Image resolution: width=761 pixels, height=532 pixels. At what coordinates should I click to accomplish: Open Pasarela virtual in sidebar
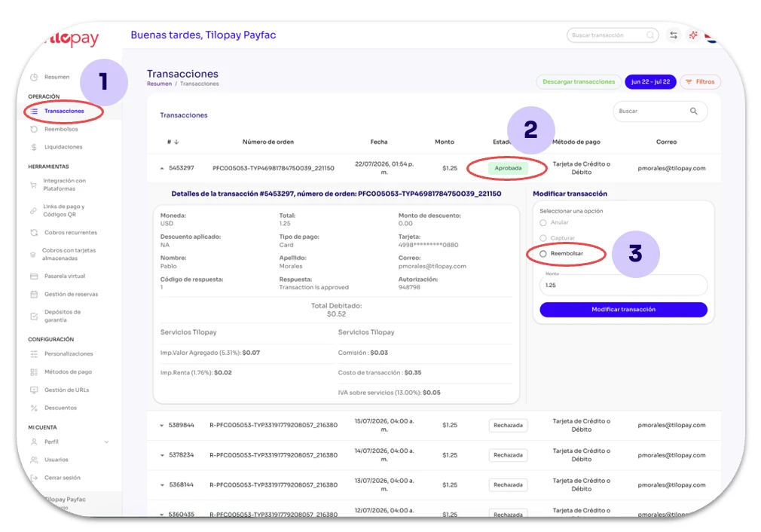65,277
